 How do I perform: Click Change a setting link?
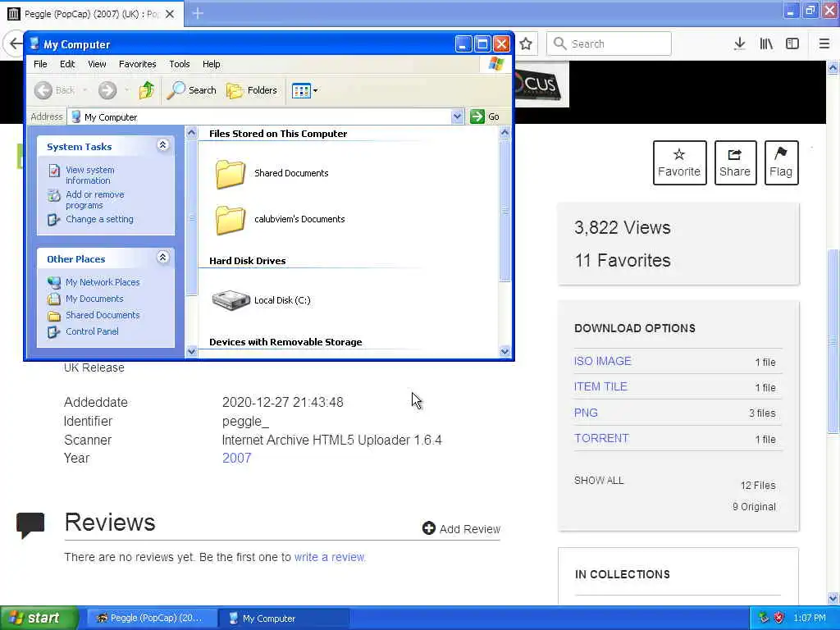pyautogui.click(x=99, y=219)
